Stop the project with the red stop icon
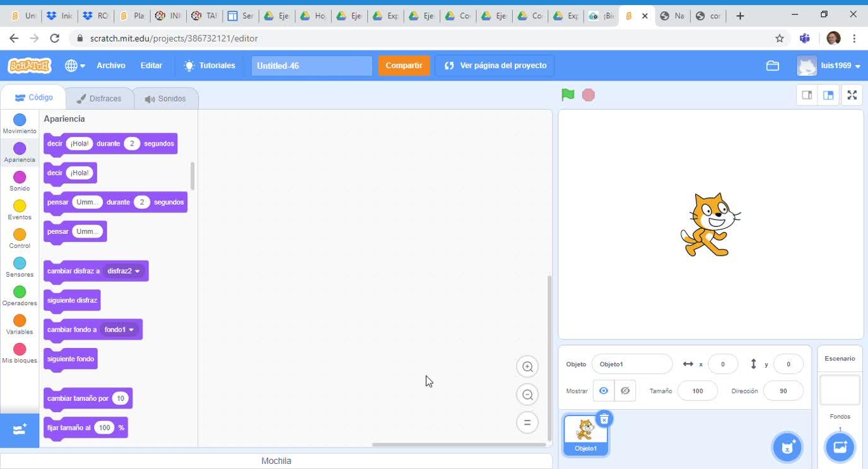This screenshot has width=868, height=469. [x=589, y=95]
